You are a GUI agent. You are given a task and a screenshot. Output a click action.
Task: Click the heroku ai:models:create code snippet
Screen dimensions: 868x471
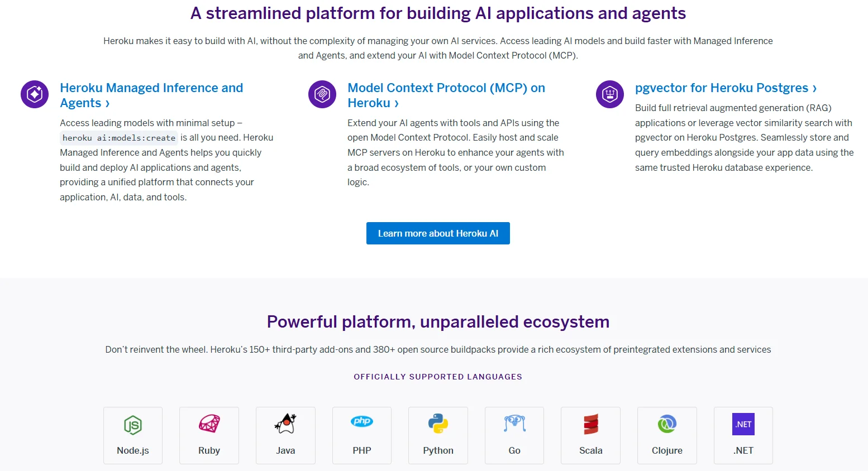[118, 137]
